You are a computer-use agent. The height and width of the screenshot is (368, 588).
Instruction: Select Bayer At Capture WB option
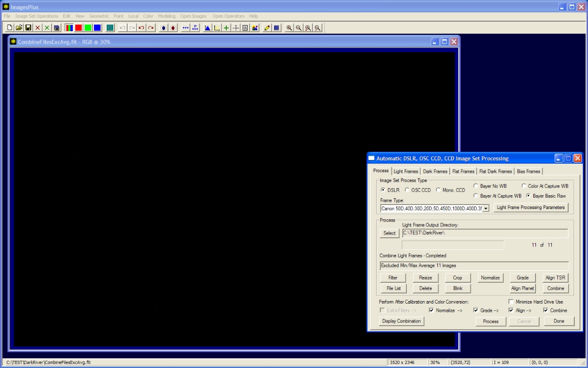tap(476, 196)
